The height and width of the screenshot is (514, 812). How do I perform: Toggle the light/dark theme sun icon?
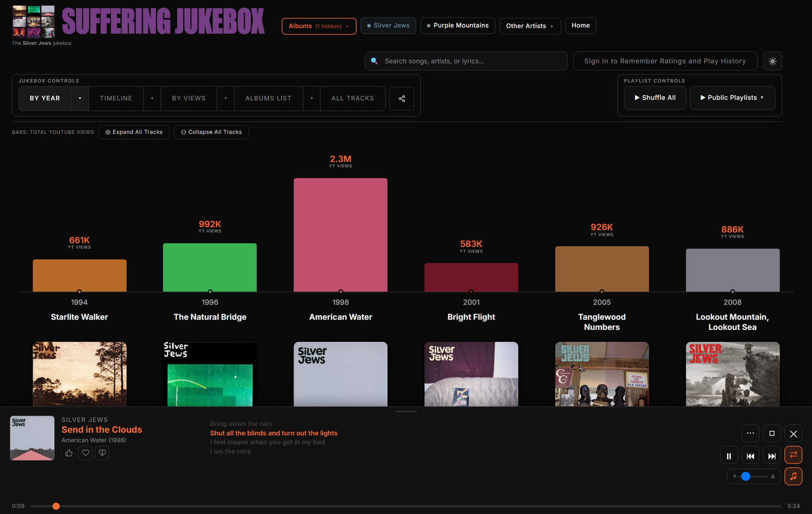[x=772, y=61]
